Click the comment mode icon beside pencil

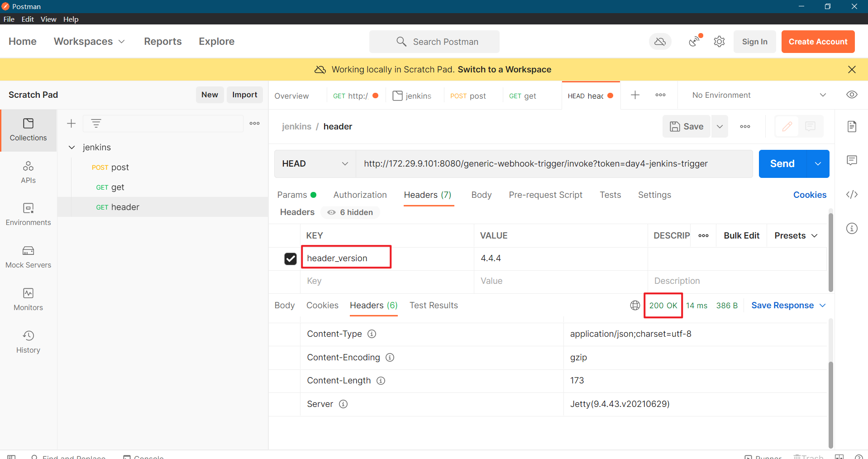point(810,126)
